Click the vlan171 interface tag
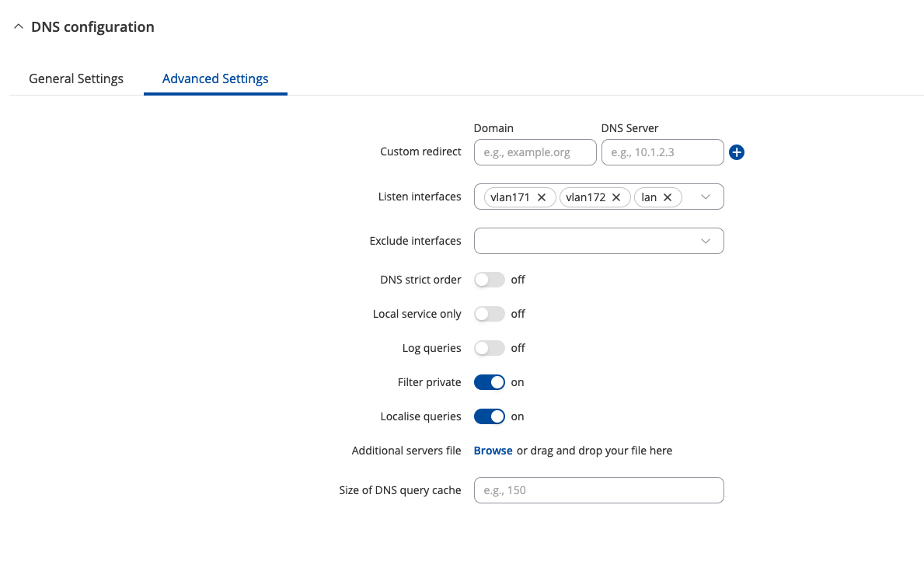Viewport: 924px width, 571px height. (x=510, y=197)
